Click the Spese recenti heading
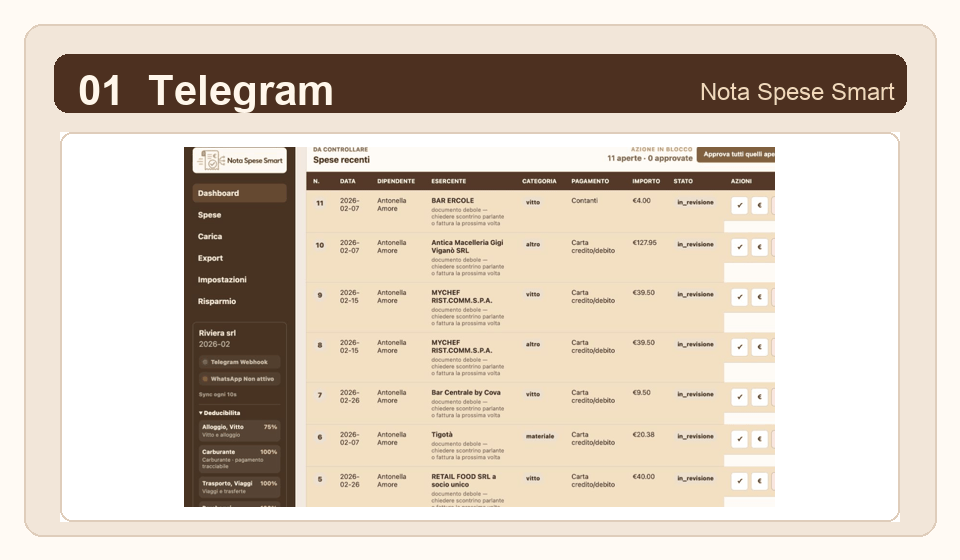This screenshot has width=960, height=560. click(x=342, y=160)
